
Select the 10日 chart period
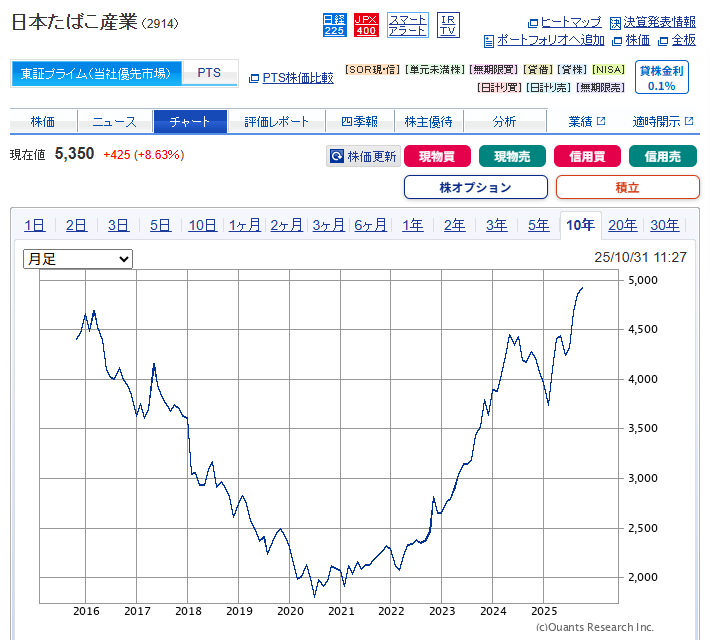[x=202, y=225]
